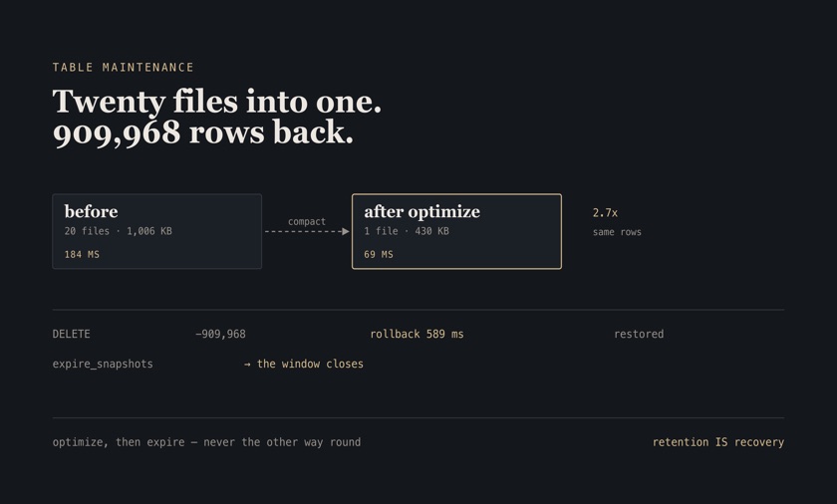Click the 'DELETE' row label

tap(71, 334)
